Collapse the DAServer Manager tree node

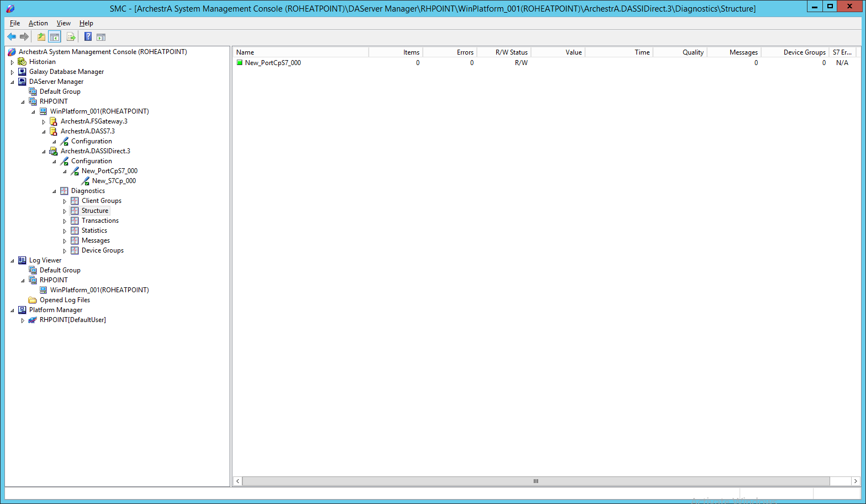tap(12, 82)
